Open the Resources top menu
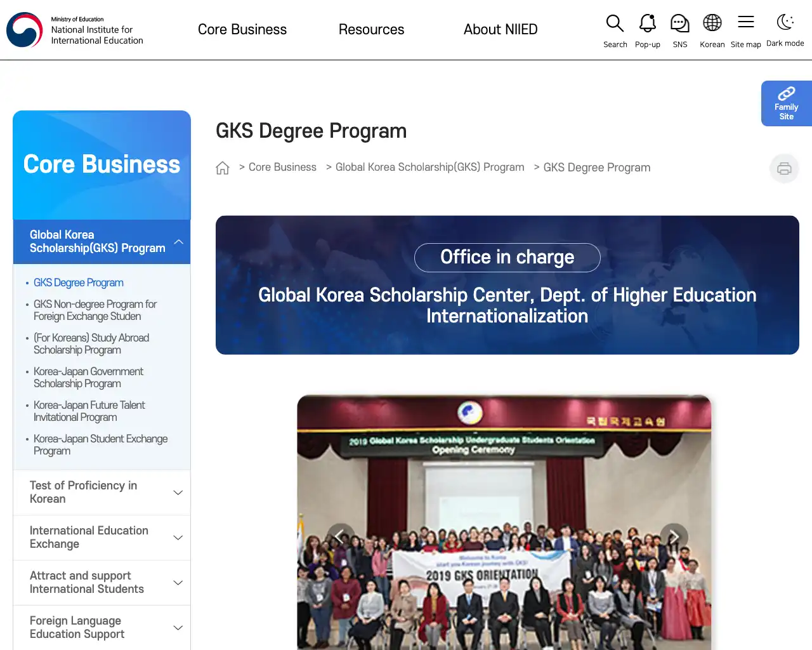Viewport: 812px width, 650px height. [x=371, y=30]
